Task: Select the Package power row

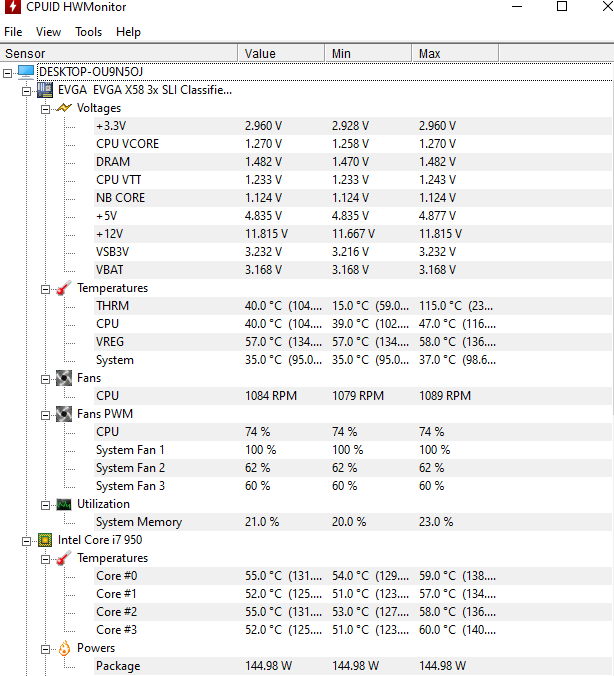Action: 353,666
